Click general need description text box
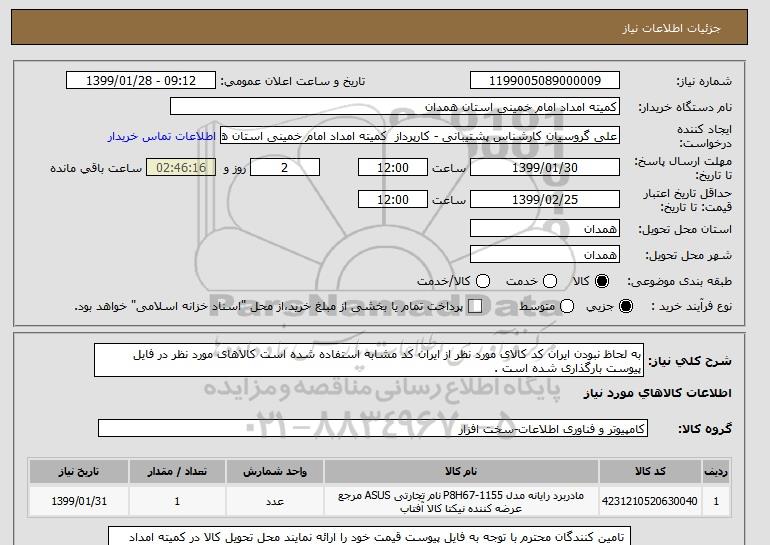Viewport: 770px width, 545px height. click(369, 360)
